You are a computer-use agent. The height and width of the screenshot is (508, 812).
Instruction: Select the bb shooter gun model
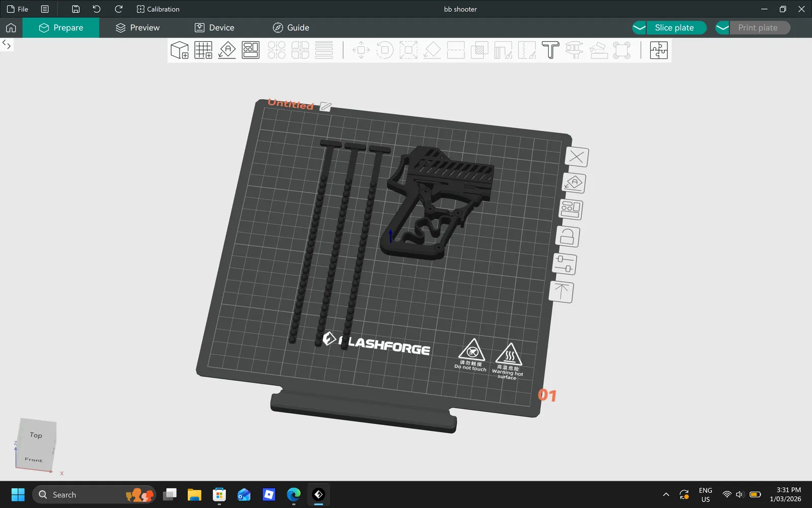point(436,203)
